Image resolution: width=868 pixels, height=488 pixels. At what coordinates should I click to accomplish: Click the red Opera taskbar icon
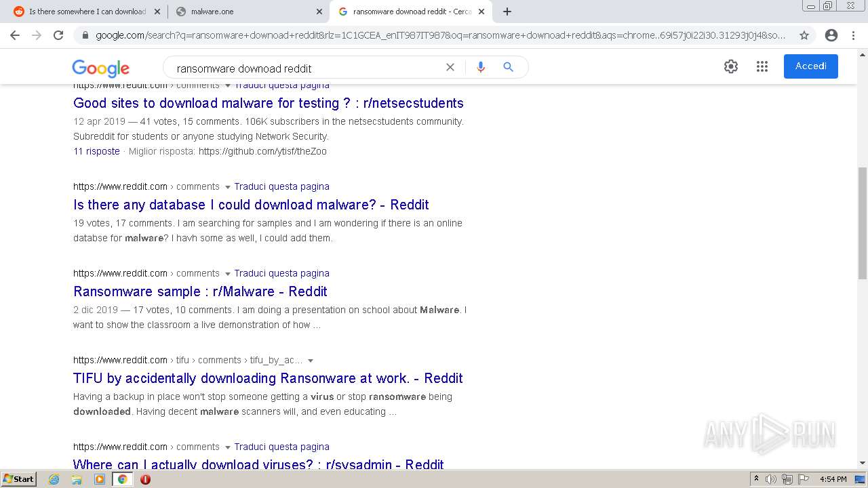(145, 479)
